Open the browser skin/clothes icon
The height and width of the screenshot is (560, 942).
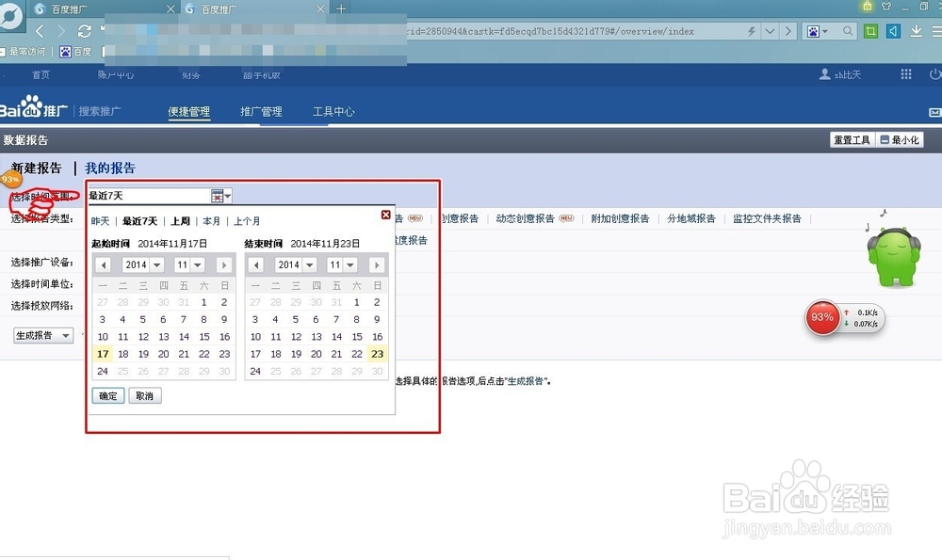(x=886, y=8)
